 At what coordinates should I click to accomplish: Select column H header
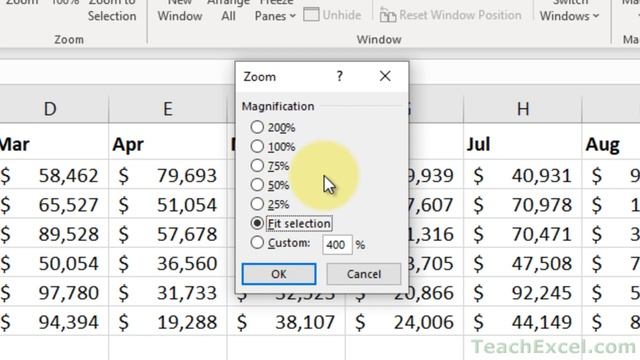[523, 109]
